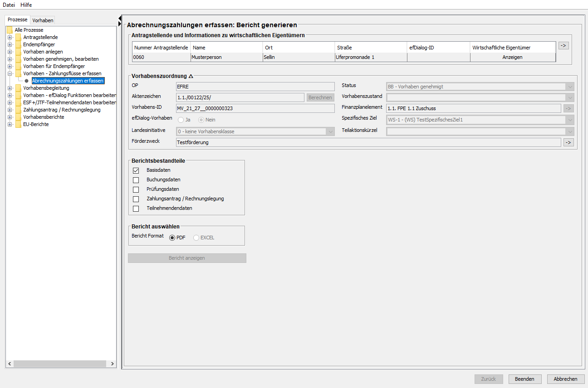Collapse the Vorhaben - Zahlungsflüsse erfassen node

(x=10, y=73)
